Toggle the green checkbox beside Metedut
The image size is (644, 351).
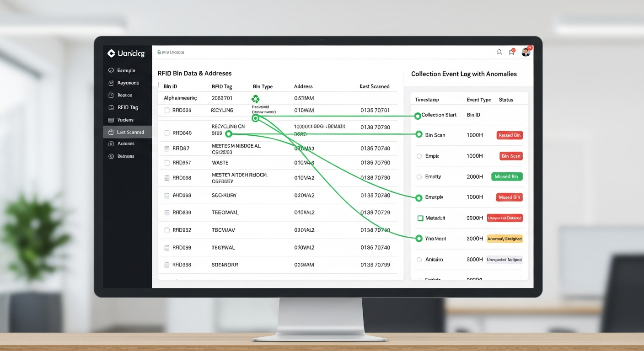(420, 218)
